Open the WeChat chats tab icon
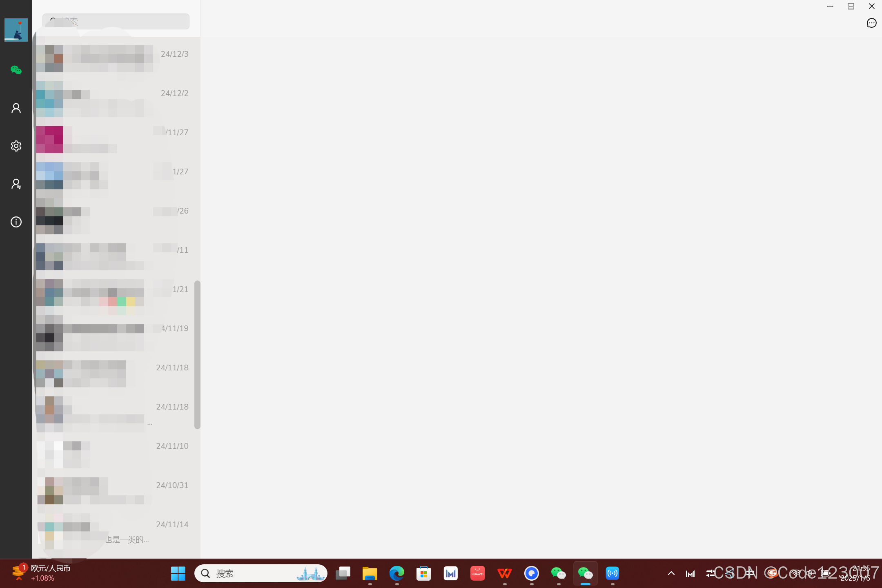 point(16,70)
